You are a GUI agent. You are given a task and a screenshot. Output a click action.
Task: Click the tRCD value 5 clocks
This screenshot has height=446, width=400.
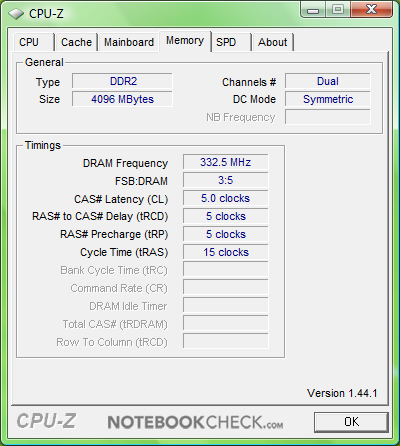(x=226, y=216)
